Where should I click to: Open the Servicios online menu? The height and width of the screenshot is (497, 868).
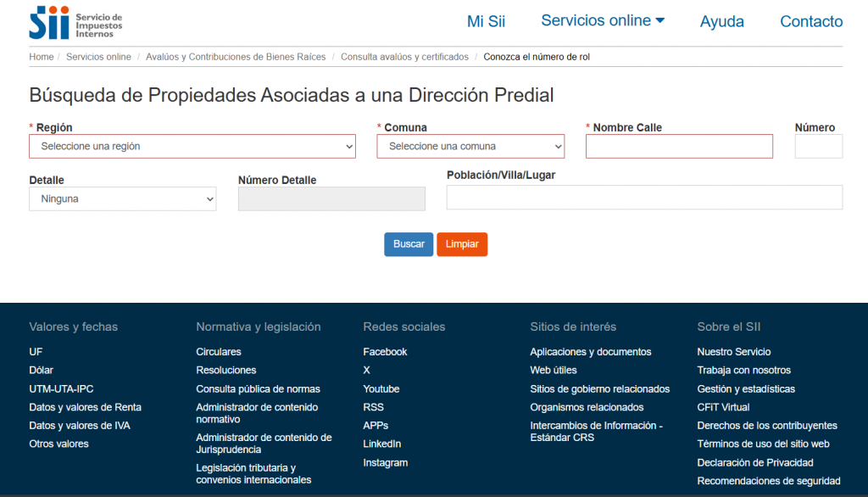(602, 20)
